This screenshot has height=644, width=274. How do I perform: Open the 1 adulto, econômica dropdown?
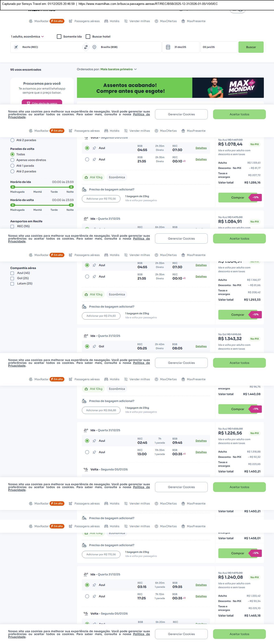click(27, 37)
